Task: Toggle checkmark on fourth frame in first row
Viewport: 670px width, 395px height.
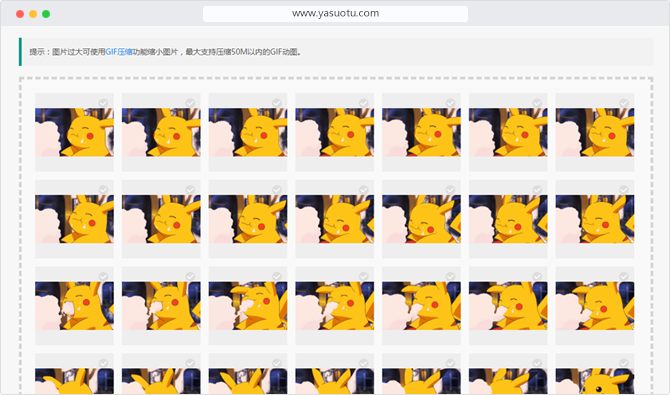Action: 364,103
